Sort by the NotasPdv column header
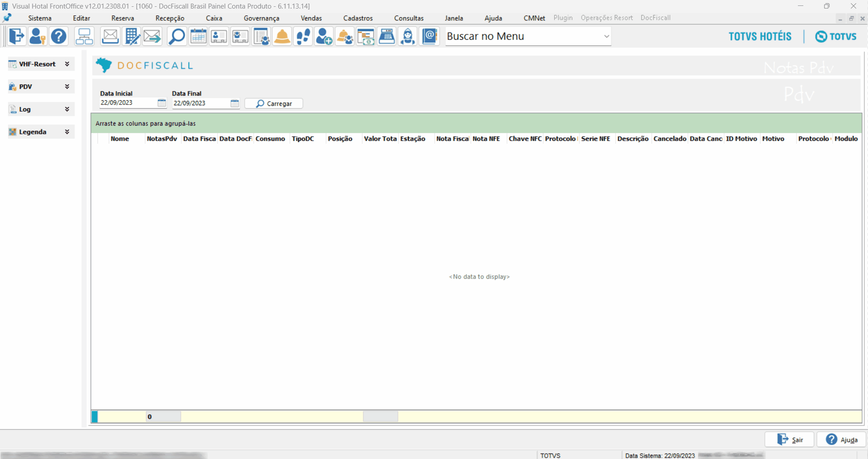The image size is (868, 459). (162, 139)
